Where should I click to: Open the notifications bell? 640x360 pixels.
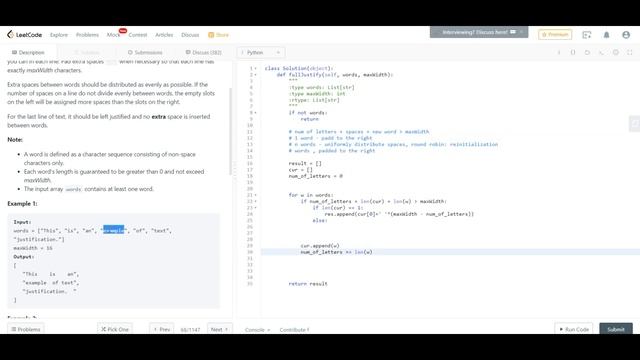607,35
